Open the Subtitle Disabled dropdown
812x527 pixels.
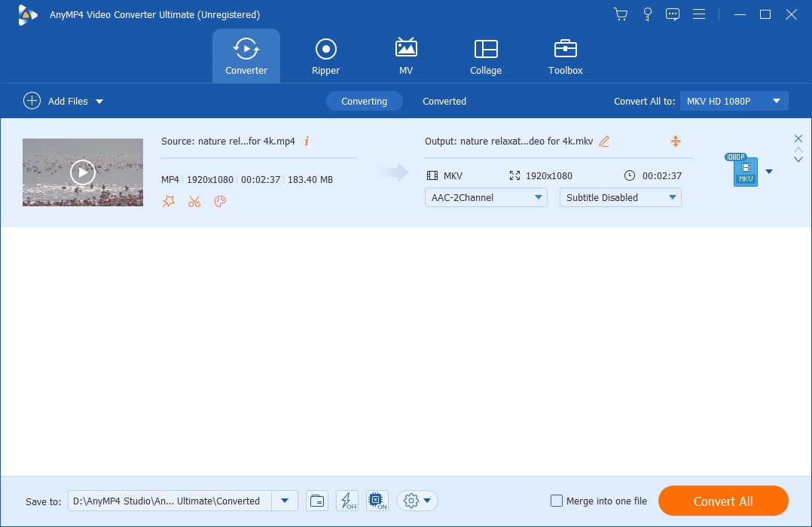[x=620, y=197]
